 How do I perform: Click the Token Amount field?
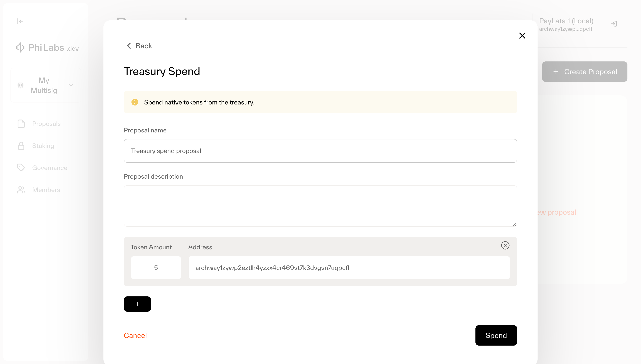[x=156, y=268]
